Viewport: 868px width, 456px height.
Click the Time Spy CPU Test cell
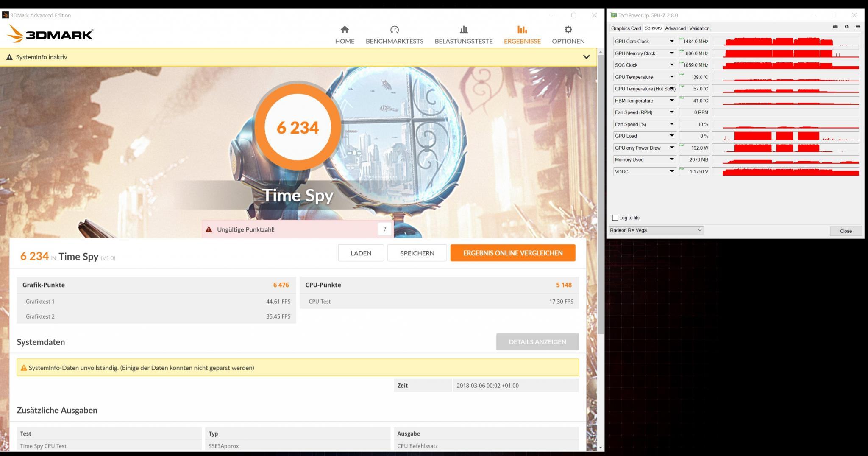[109, 446]
